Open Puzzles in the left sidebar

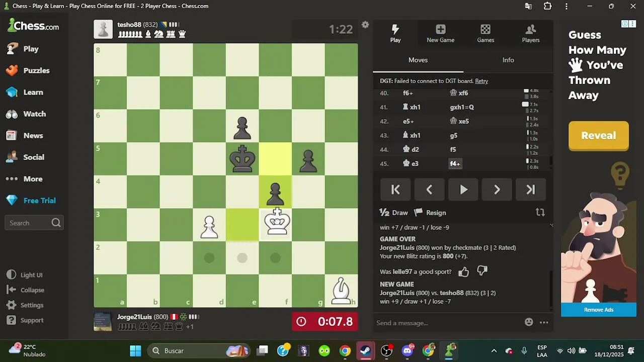click(x=28, y=70)
